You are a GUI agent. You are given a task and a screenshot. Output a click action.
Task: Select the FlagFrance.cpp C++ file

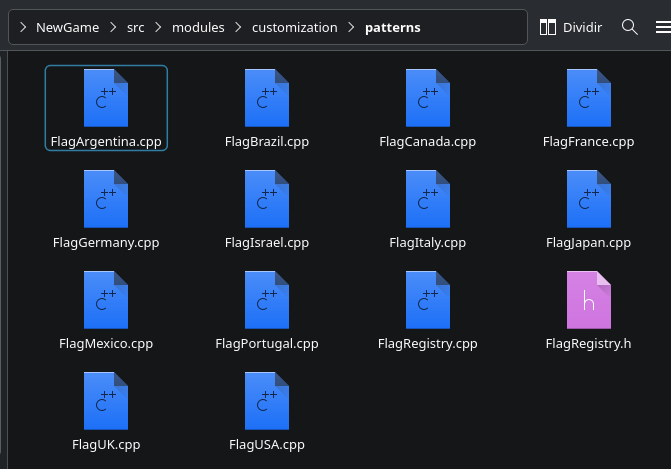[x=588, y=98]
